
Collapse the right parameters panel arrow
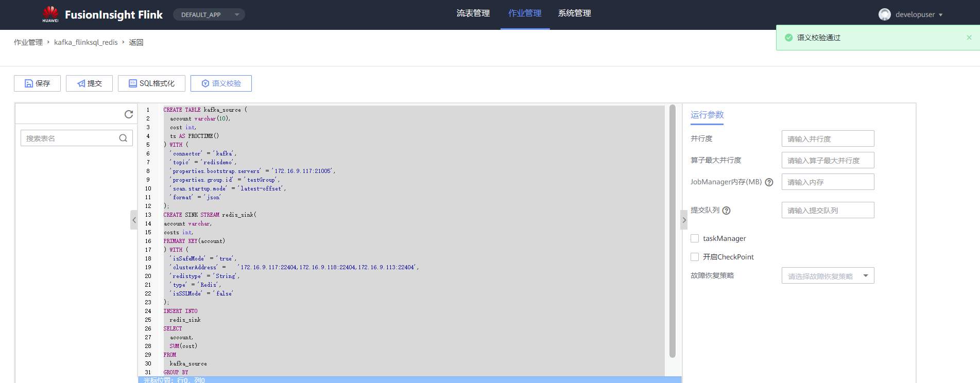point(684,220)
